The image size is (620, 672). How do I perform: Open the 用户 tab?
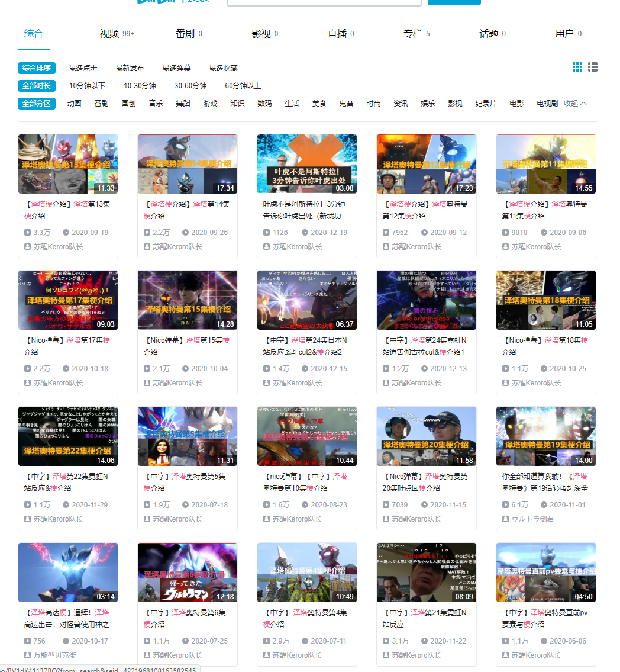pyautogui.click(x=568, y=33)
